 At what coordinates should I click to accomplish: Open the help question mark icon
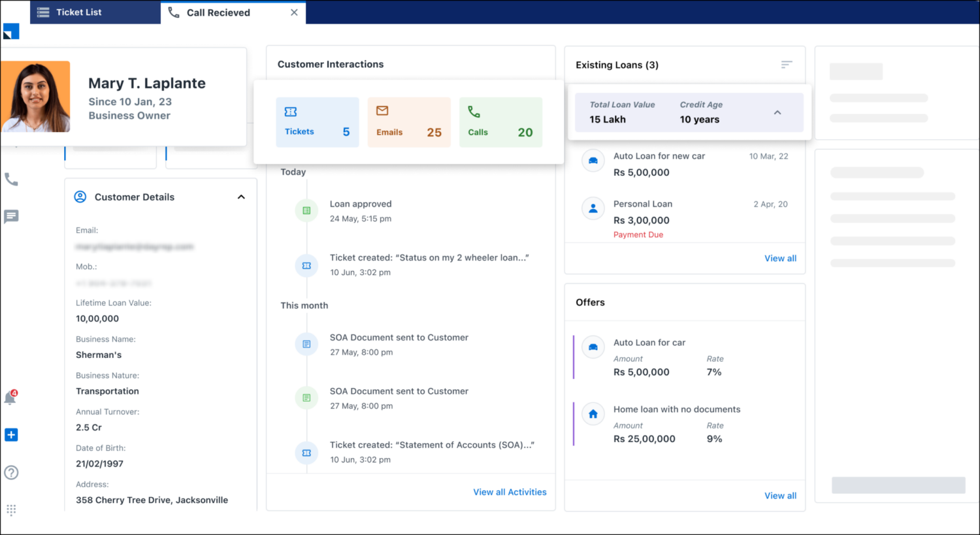pyautogui.click(x=10, y=472)
